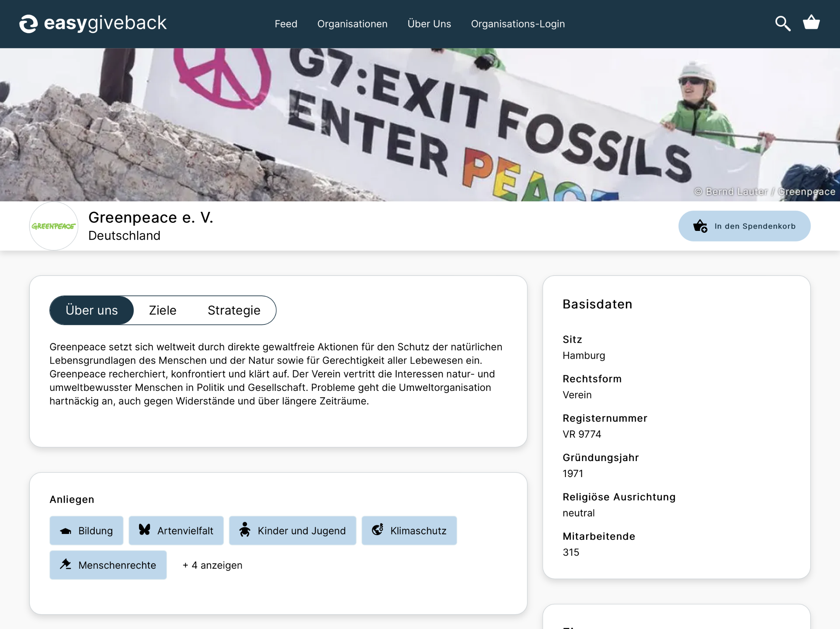840x629 pixels.
Task: Click the graduation cap icon for Bildung
Action: pos(66,531)
